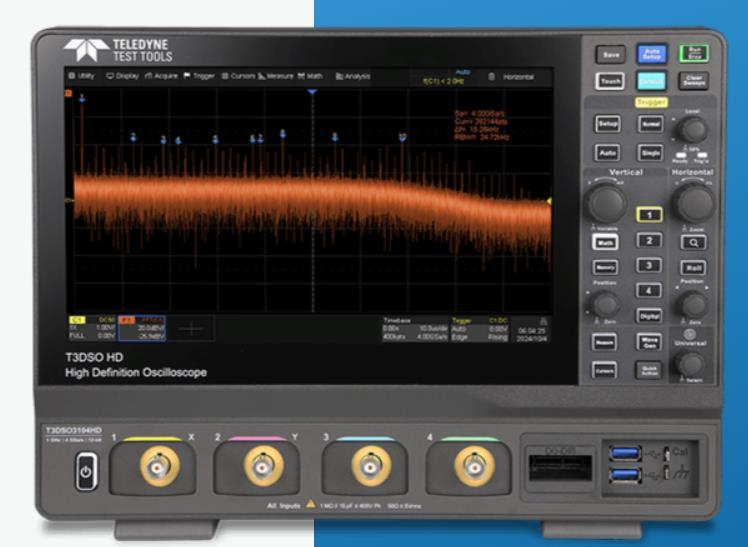The height and width of the screenshot is (547, 748).
Task: Push the blue Auto Setup button
Action: click(x=652, y=54)
